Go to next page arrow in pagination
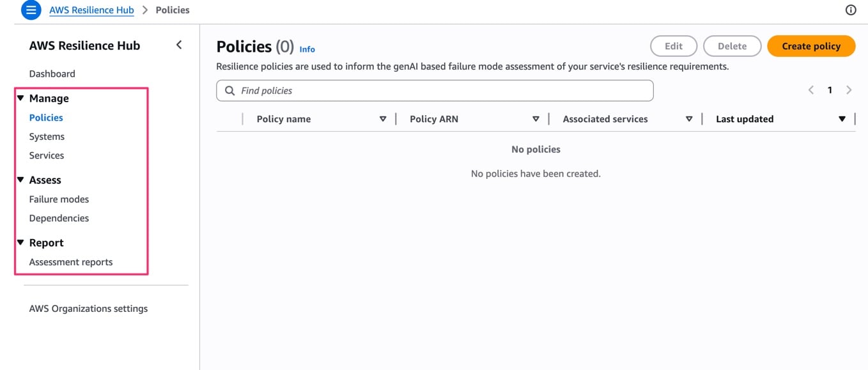 coord(849,90)
